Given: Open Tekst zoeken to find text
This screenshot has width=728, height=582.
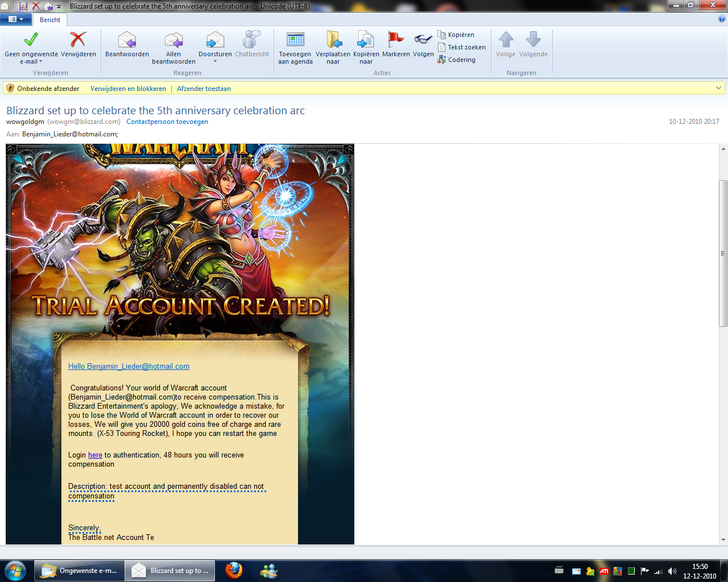Looking at the screenshot, I should coord(462,47).
